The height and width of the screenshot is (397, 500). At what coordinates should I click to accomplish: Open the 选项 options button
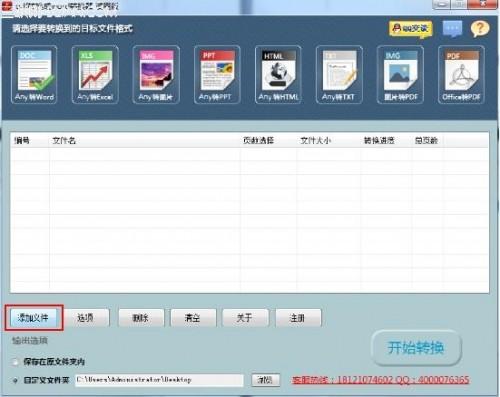[x=86, y=318]
